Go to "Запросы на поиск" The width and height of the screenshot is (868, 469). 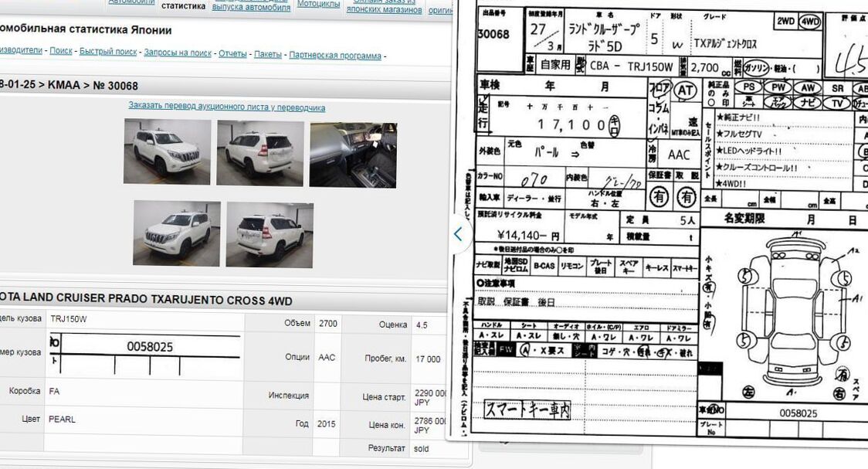tap(178, 53)
